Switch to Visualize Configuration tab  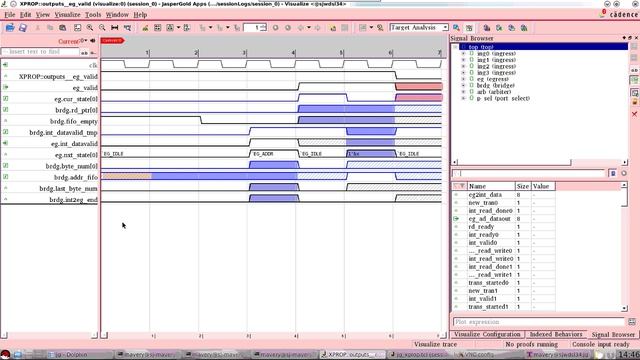tap(487, 334)
